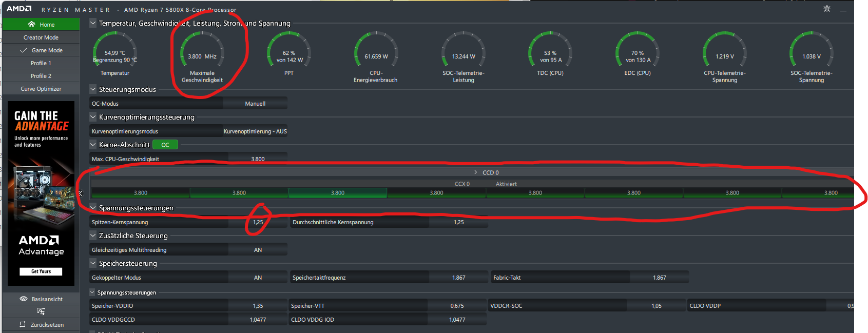Select Profile 1
This screenshot has height=333, width=868.
pyautogui.click(x=41, y=63)
